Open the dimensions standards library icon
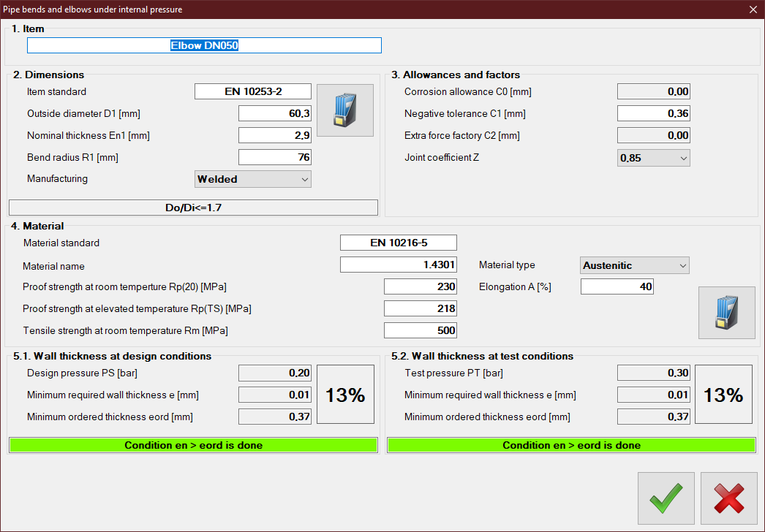The height and width of the screenshot is (532, 765). coord(344,110)
